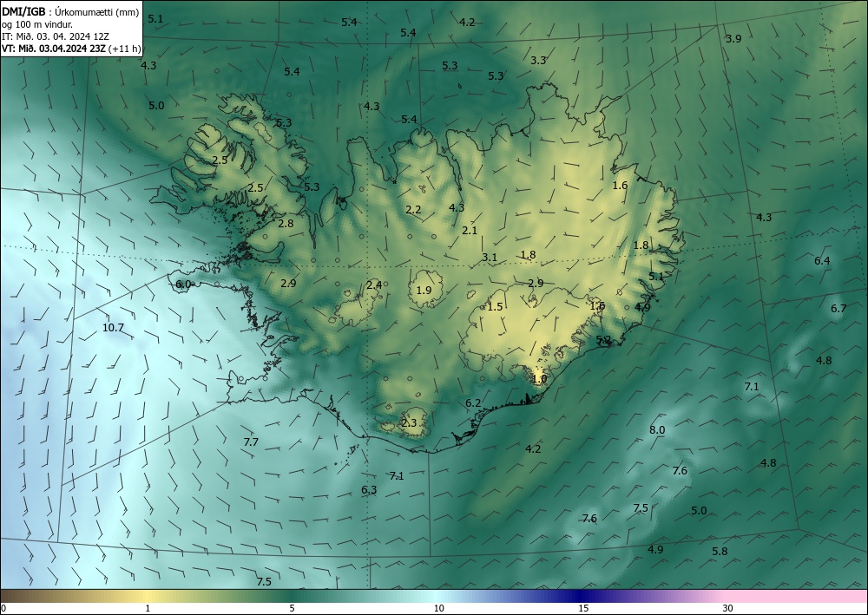Click the 8.0 value southeast of Iceland
868x615 pixels.
(x=657, y=430)
